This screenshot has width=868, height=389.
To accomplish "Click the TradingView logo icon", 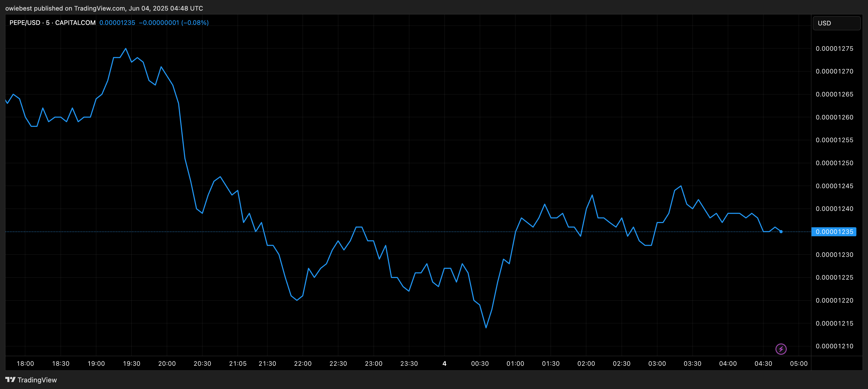I will click(x=11, y=379).
